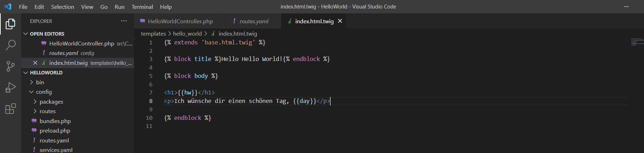Click the minimap code preview
Image resolution: width=644 pixels, height=153 pixels.
(x=637, y=42)
